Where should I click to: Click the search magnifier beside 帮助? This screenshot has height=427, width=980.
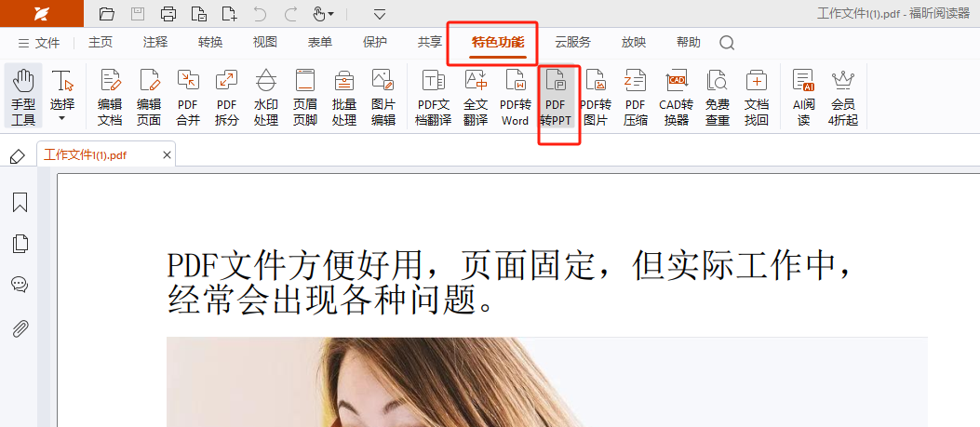pos(727,43)
